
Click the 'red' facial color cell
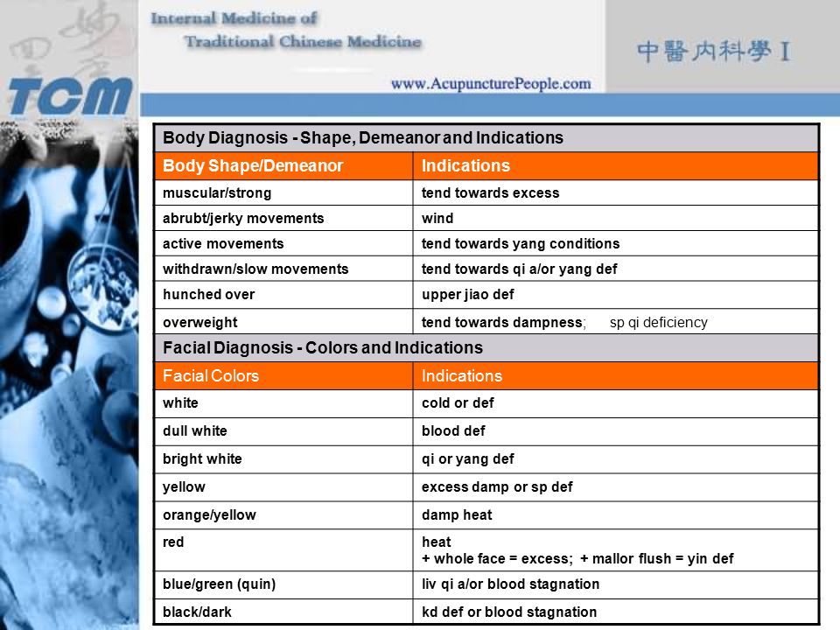tap(283, 549)
